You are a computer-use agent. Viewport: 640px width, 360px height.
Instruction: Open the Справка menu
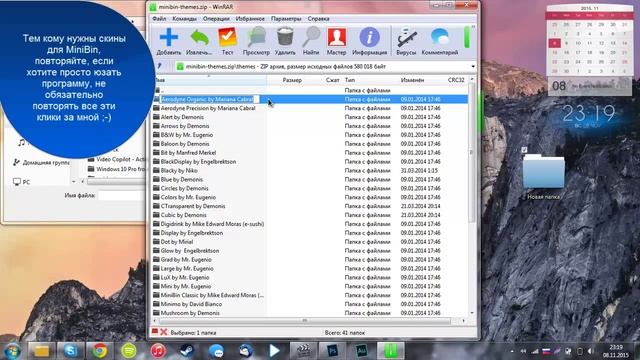point(318,19)
